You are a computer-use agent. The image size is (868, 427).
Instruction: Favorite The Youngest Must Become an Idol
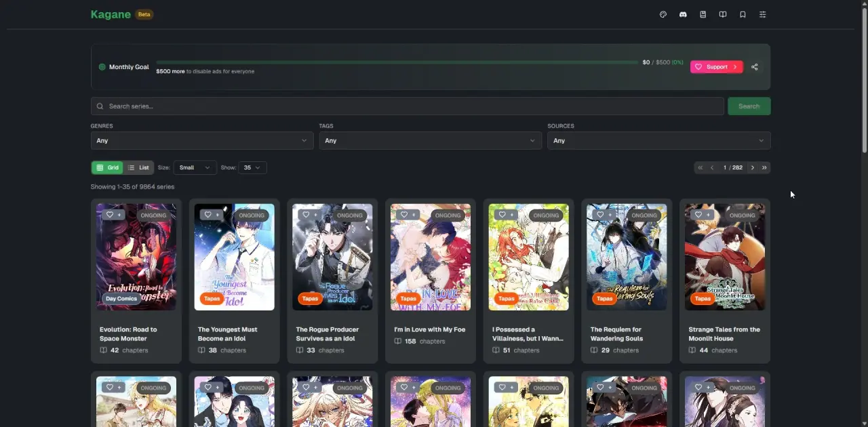(208, 215)
